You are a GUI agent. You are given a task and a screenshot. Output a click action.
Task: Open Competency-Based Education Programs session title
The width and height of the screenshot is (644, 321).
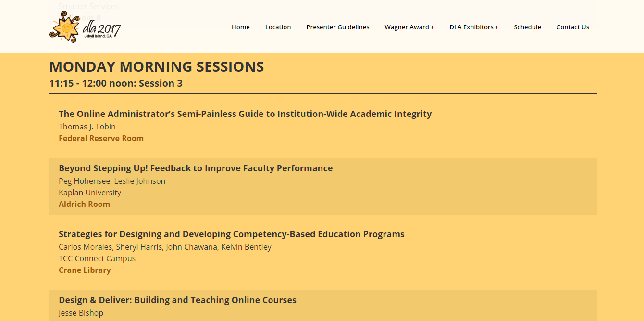231,234
